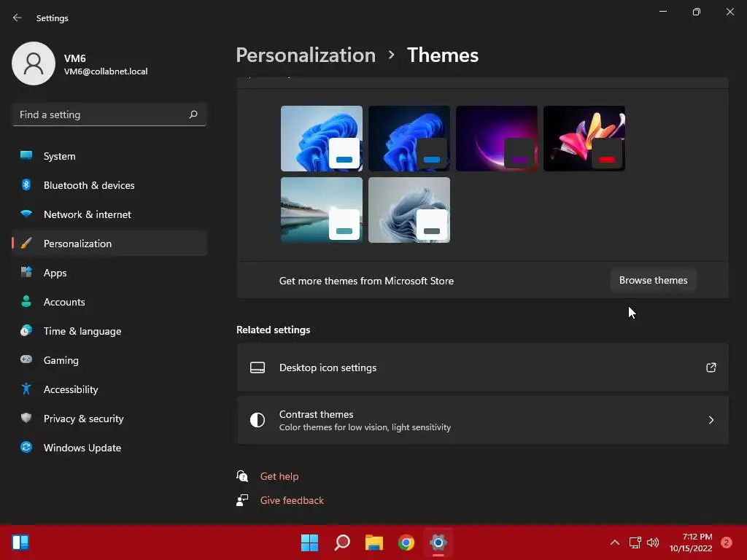747x560 pixels.
Task: Click the Themes breadcrumb separator chevron
Action: pos(391,55)
